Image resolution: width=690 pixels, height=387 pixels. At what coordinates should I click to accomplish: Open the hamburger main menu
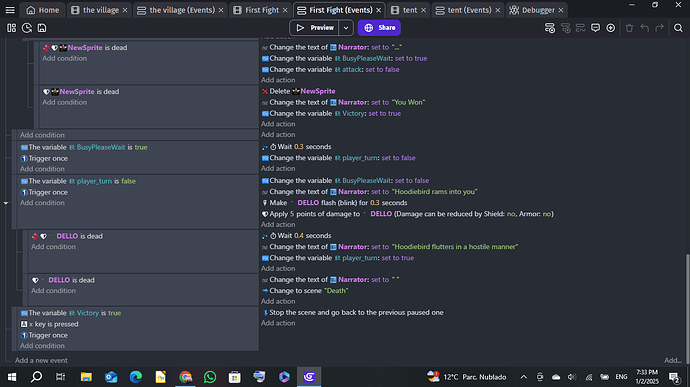(x=10, y=10)
